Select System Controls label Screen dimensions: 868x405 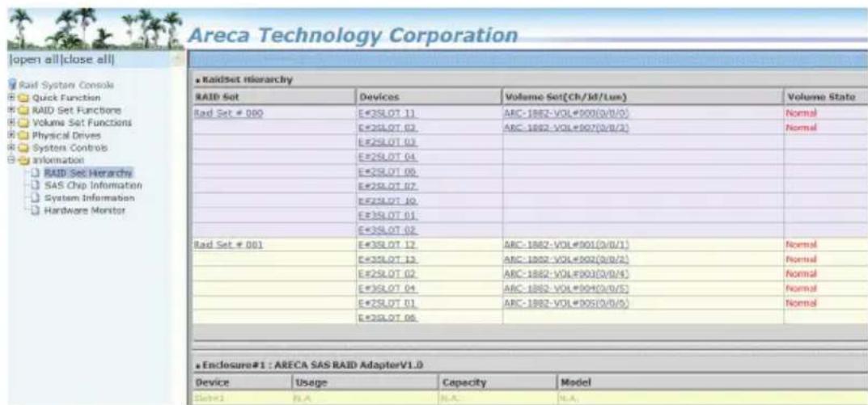70,148
